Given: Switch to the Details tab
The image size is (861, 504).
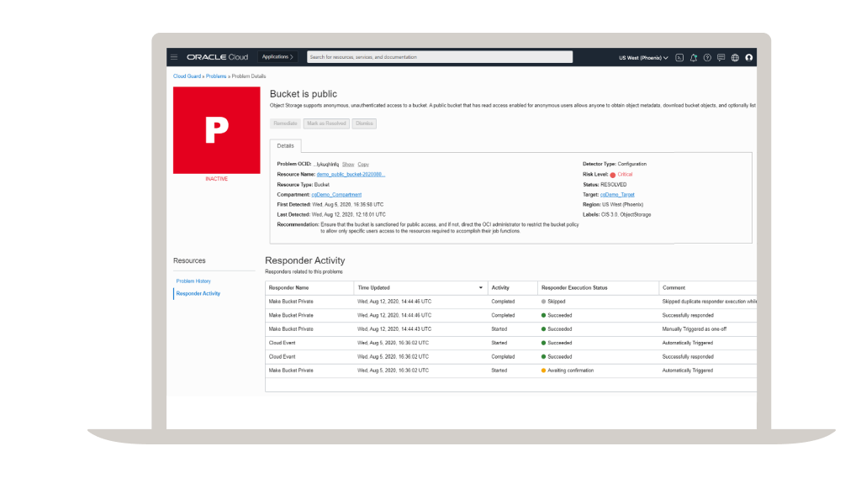Looking at the screenshot, I should pyautogui.click(x=285, y=145).
